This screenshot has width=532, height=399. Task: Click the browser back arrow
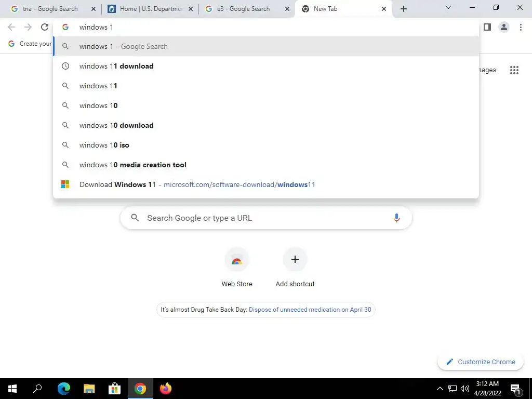(11, 27)
